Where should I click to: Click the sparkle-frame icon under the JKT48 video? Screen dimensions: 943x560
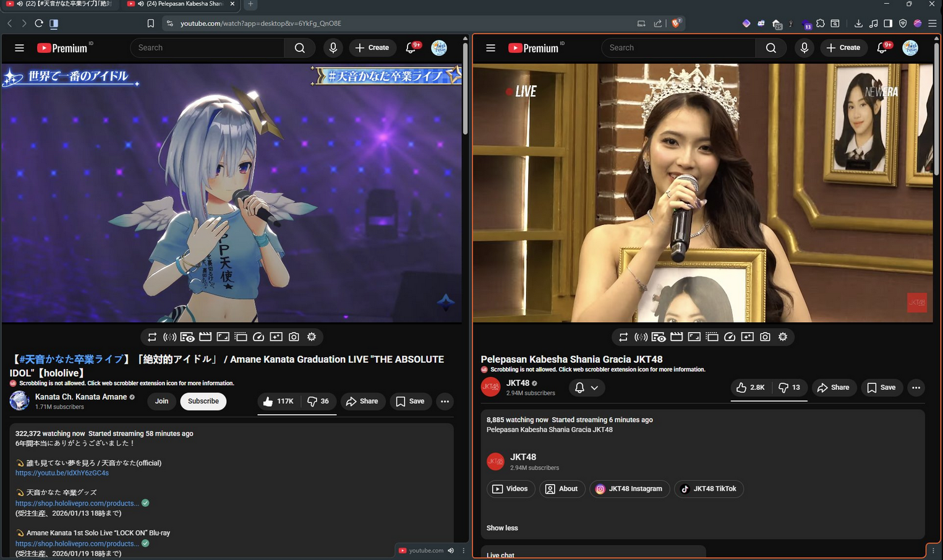click(748, 337)
